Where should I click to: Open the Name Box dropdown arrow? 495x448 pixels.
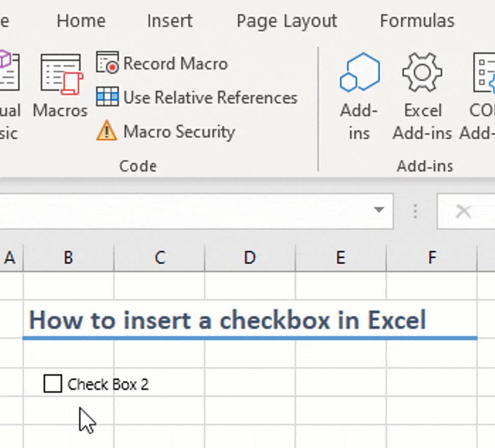coord(379,211)
